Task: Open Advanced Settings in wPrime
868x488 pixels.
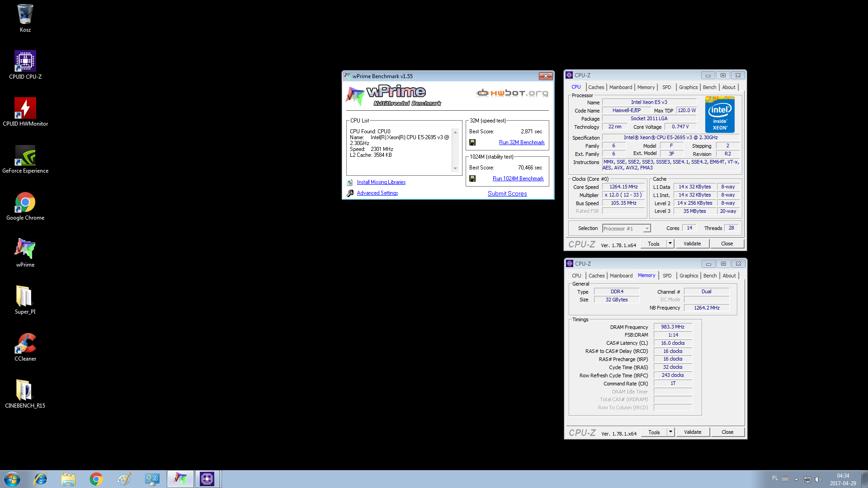Action: click(x=377, y=193)
